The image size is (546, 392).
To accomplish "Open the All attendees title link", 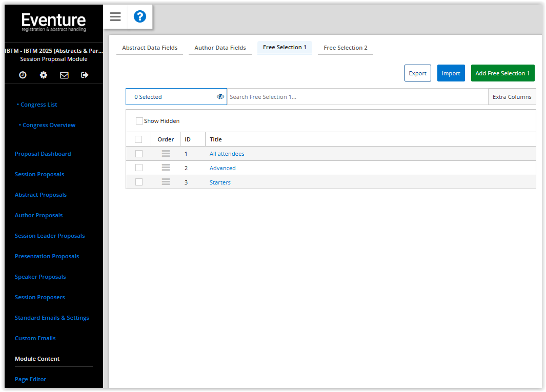I will pos(227,154).
